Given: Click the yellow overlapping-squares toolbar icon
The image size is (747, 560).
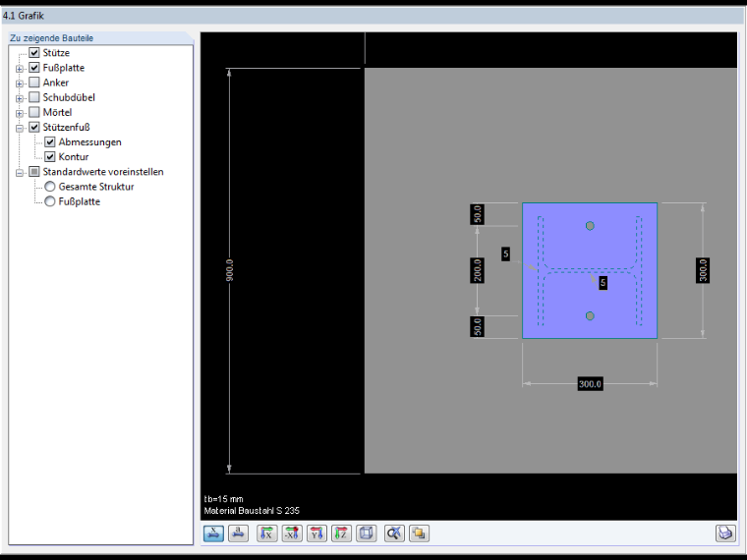Looking at the screenshot, I should (x=420, y=532).
